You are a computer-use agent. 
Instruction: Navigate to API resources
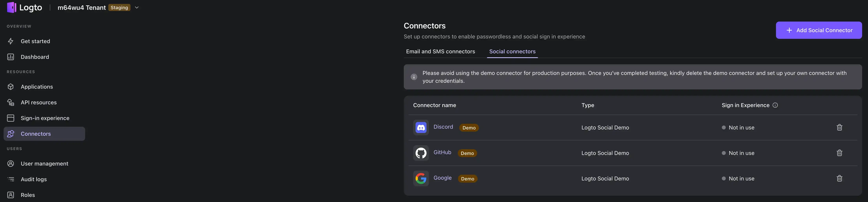point(38,102)
